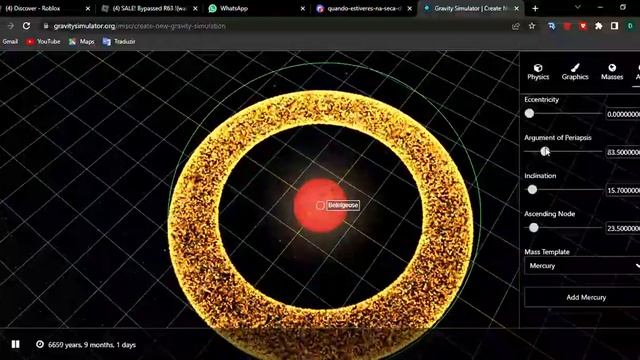Screen dimensions: 640x360
Task: Click the site lock icon in address bar
Action: [46, 26]
